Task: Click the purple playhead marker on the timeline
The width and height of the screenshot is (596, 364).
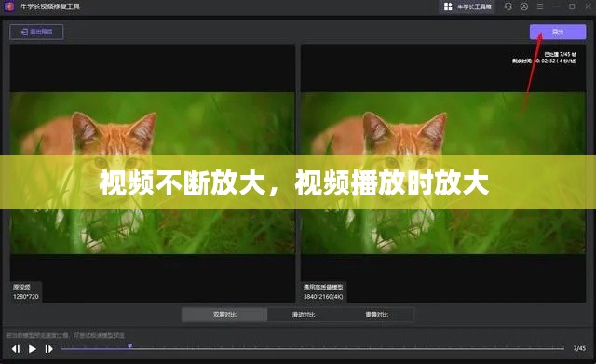Action: click(x=130, y=346)
